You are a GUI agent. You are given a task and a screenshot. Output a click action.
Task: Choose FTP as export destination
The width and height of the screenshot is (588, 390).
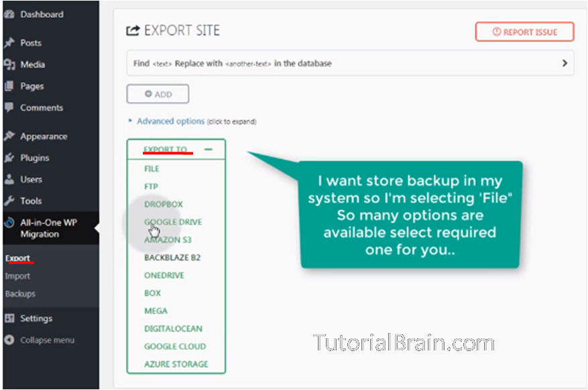[x=151, y=187]
